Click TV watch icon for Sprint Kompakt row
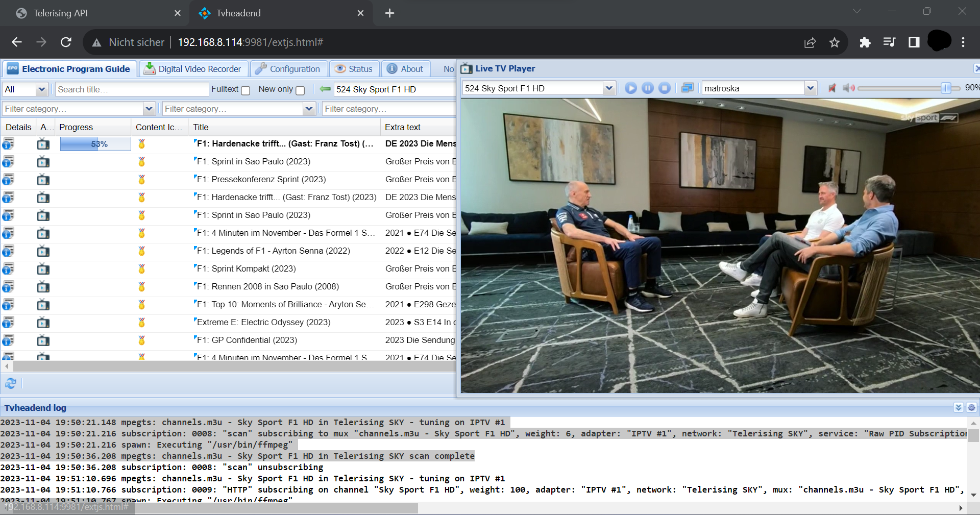 pos(43,269)
